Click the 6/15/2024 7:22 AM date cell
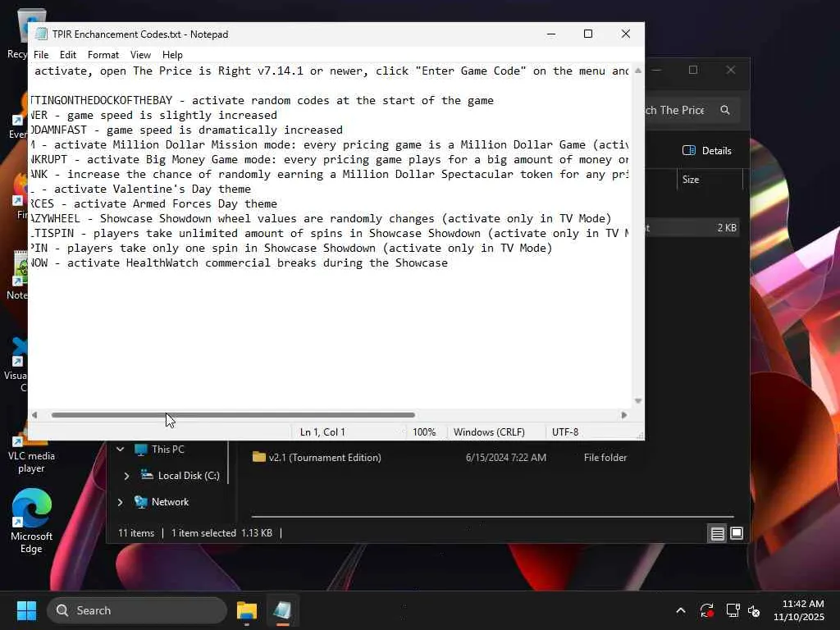Screen dimensions: 840x630 (505, 458)
